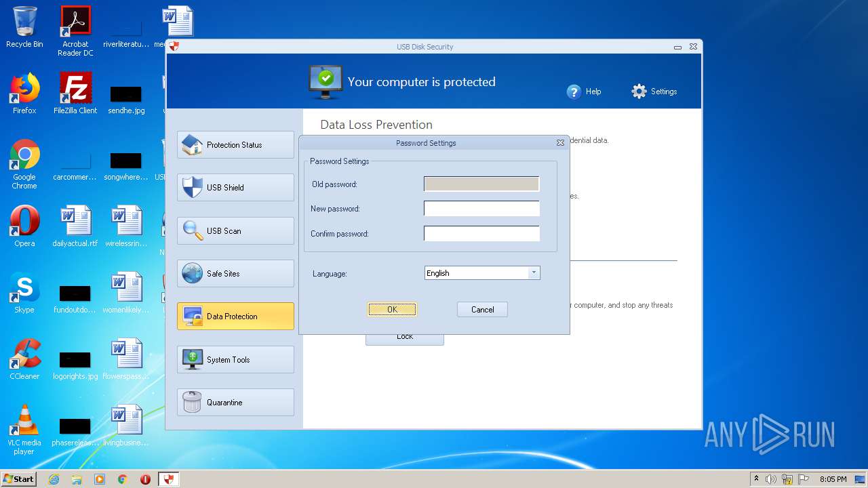This screenshot has height=488, width=868.
Task: Open the CCleaner desktop shortcut
Action: click(x=24, y=359)
